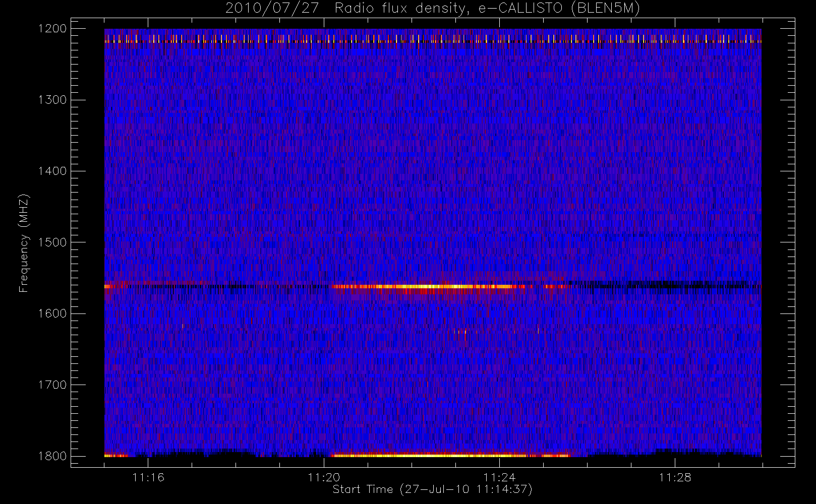Click the bright burst near 1560 MHz

[x=429, y=287]
